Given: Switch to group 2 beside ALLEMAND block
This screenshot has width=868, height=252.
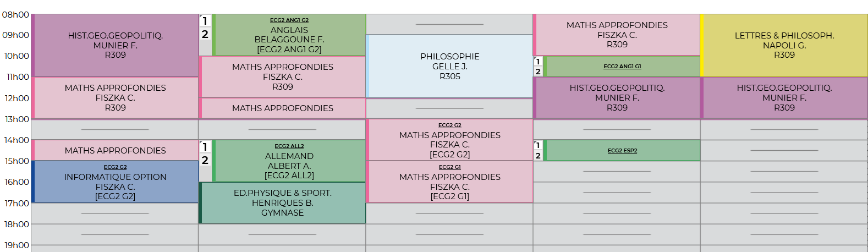Looking at the screenshot, I should pos(205,160).
